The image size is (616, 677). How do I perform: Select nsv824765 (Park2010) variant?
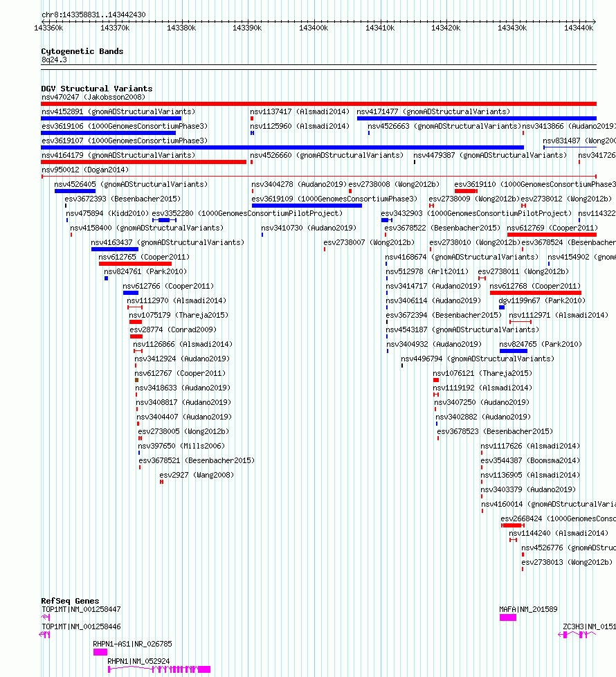tap(541, 345)
